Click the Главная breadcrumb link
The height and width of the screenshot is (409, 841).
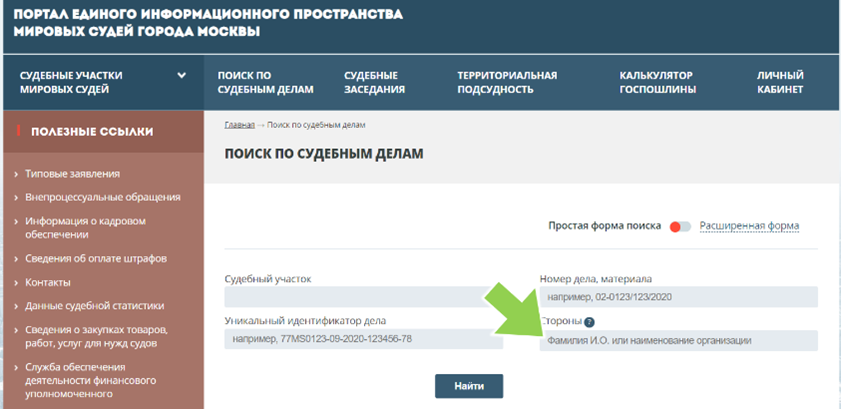point(239,125)
